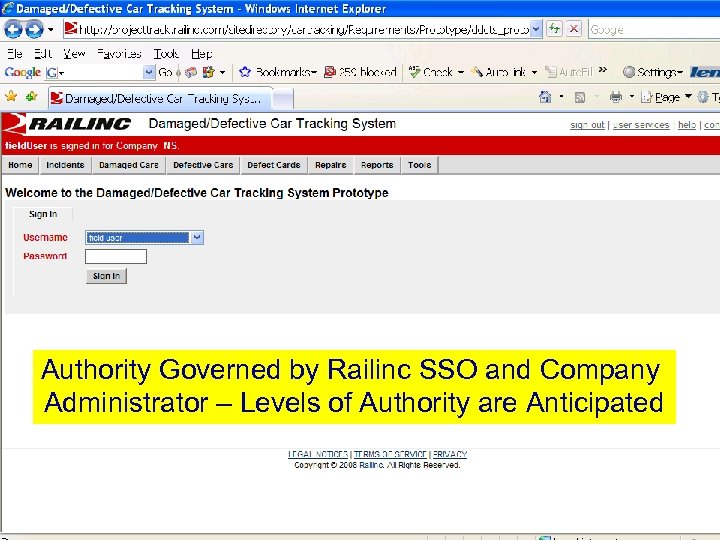The image size is (720, 540).
Task: Open the Print dropdown arrow
Action: point(631,96)
